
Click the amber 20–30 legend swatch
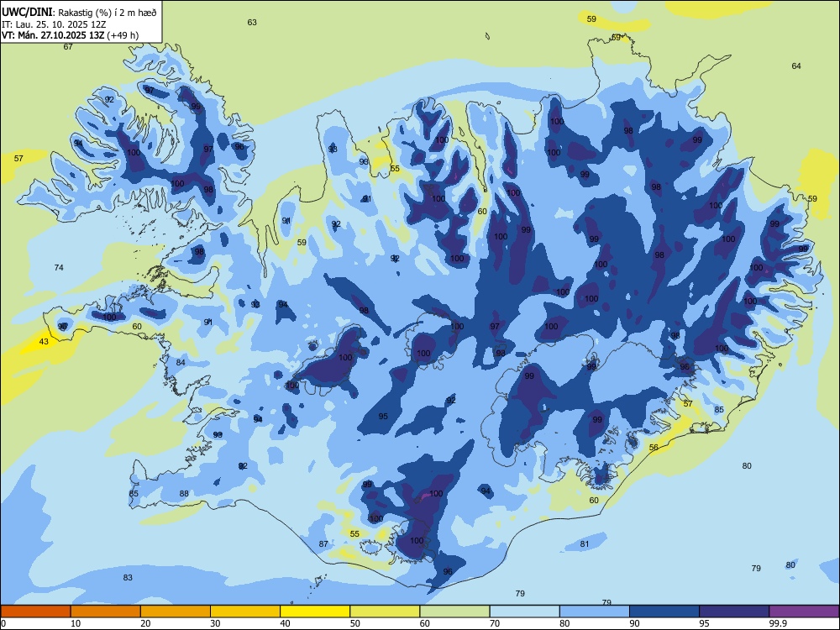176,612
